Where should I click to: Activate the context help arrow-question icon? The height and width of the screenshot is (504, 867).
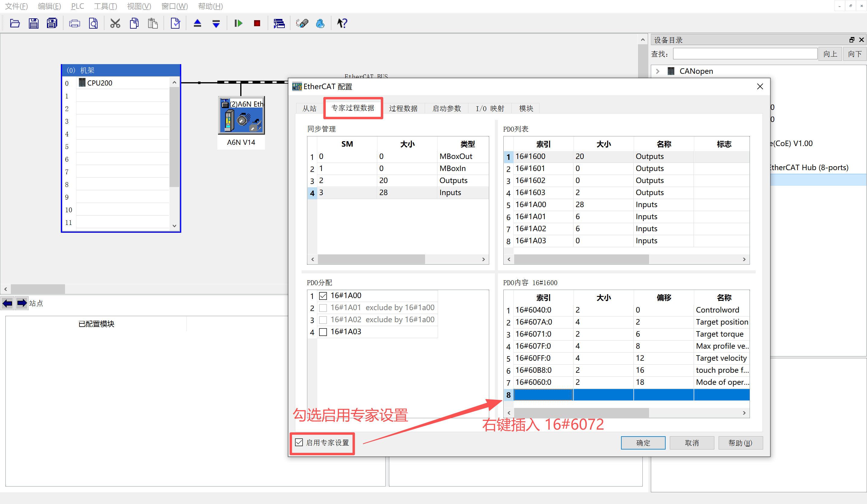[x=342, y=23]
